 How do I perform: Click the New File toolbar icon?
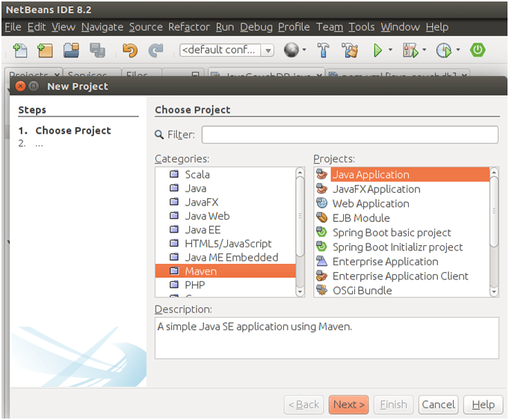(20, 50)
